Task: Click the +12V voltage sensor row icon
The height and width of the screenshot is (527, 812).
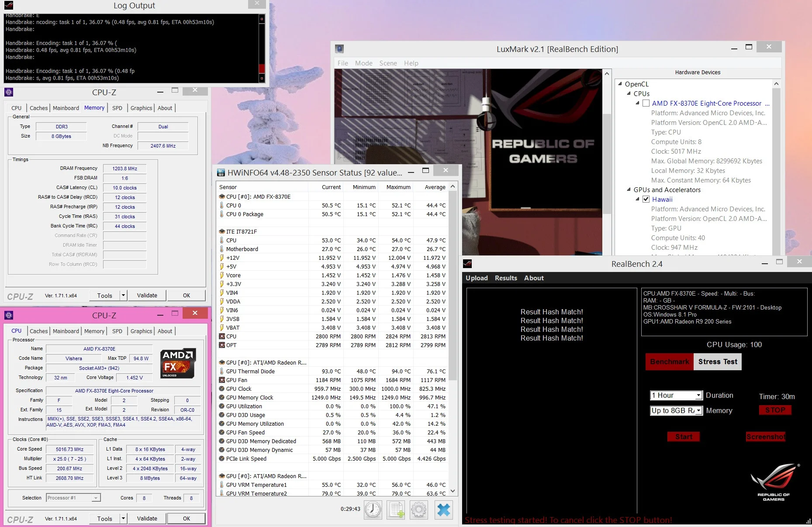Action: point(222,258)
